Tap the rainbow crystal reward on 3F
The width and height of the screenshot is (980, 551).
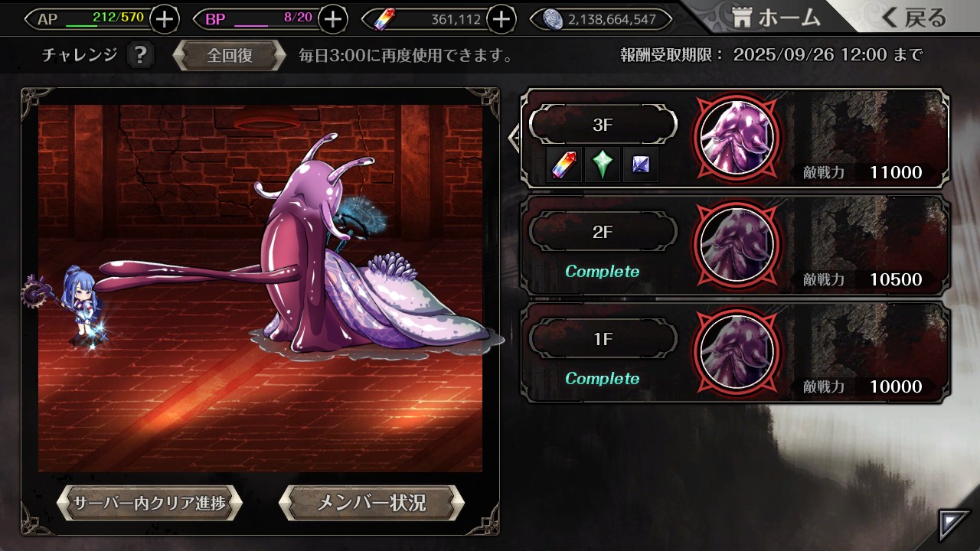pos(565,165)
